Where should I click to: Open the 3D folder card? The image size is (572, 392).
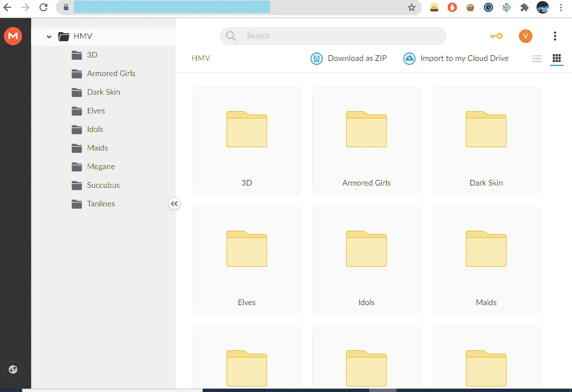(x=247, y=140)
